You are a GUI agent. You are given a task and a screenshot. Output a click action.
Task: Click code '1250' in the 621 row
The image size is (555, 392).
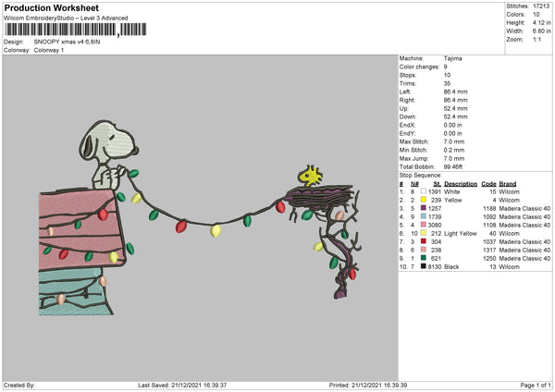pyautogui.click(x=489, y=259)
